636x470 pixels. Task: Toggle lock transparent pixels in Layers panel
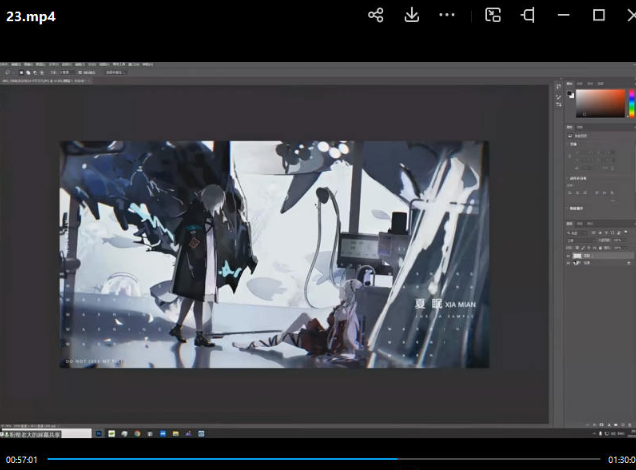577,248
